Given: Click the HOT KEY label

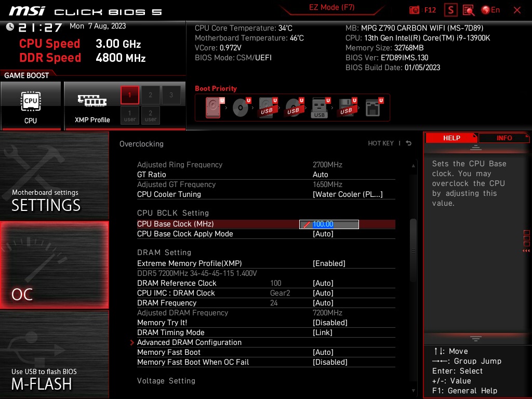Looking at the screenshot, I should 381,143.
